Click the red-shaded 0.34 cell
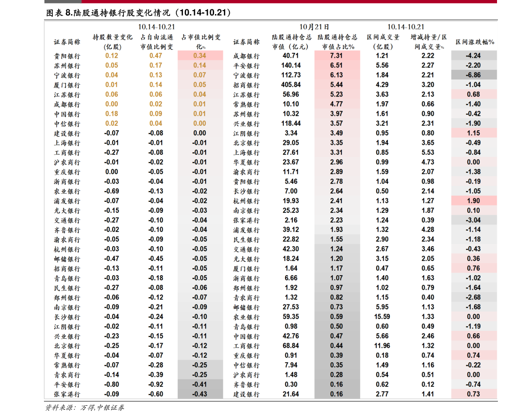529x420 pixels. tap(200, 56)
